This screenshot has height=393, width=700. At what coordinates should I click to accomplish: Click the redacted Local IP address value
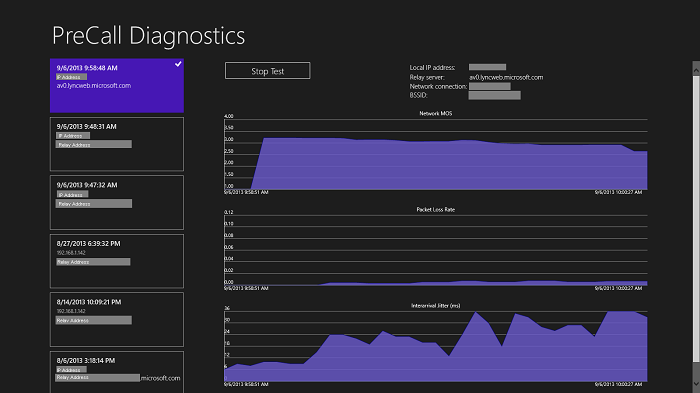click(488, 67)
